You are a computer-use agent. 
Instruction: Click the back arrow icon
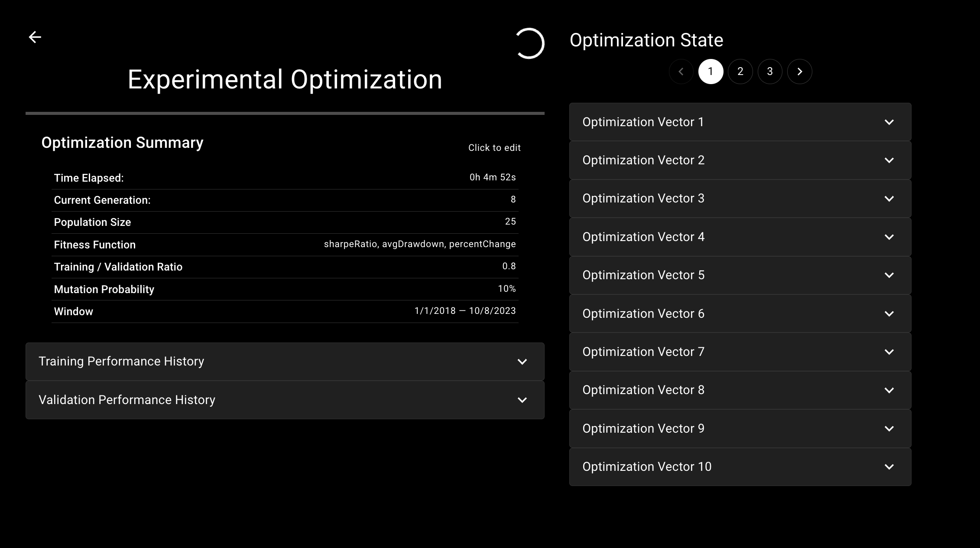(35, 37)
